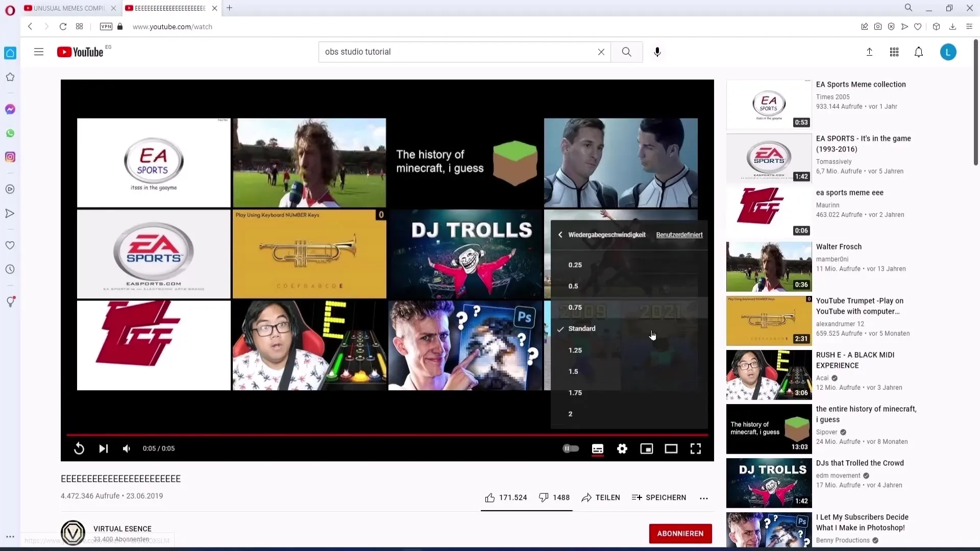Click SPEICHERN to save video
The image size is (980, 551).
[658, 497]
